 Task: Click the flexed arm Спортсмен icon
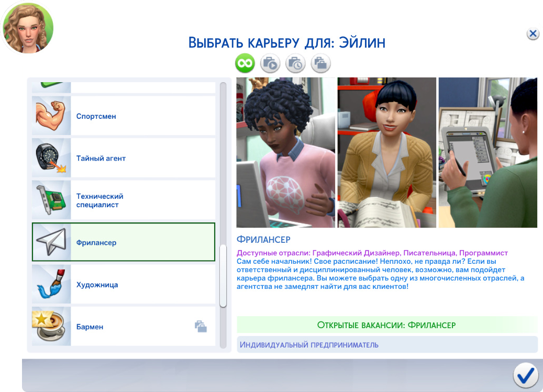click(51, 116)
